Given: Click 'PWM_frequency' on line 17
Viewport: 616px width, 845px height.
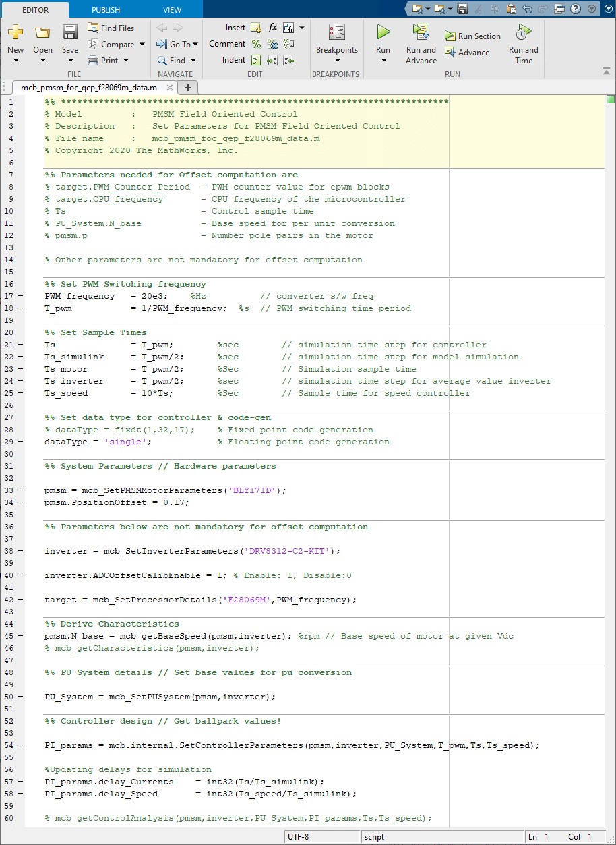Looking at the screenshot, I should pyautogui.click(x=80, y=296).
